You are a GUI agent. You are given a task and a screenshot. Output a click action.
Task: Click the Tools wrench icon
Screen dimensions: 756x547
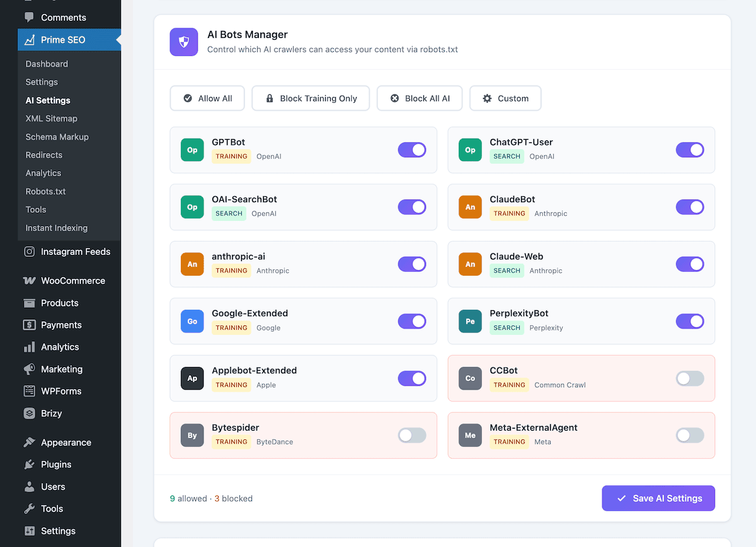29,509
